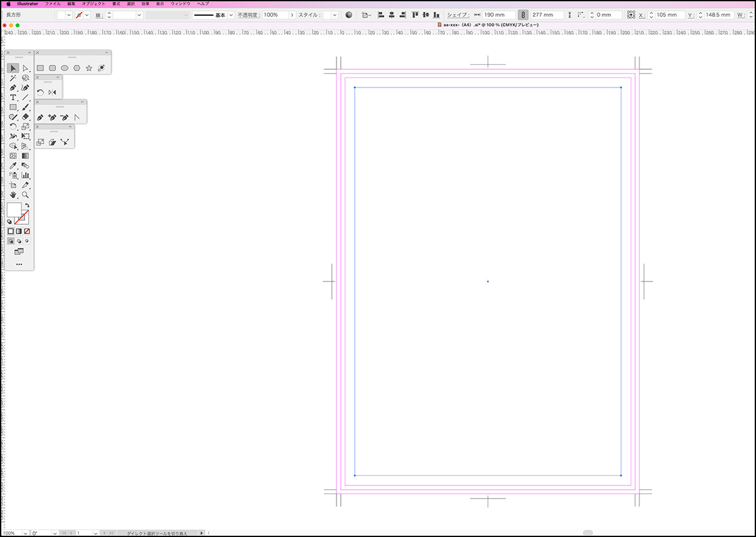
Task: Select the Magic Wand tool
Action: [x=13, y=78]
